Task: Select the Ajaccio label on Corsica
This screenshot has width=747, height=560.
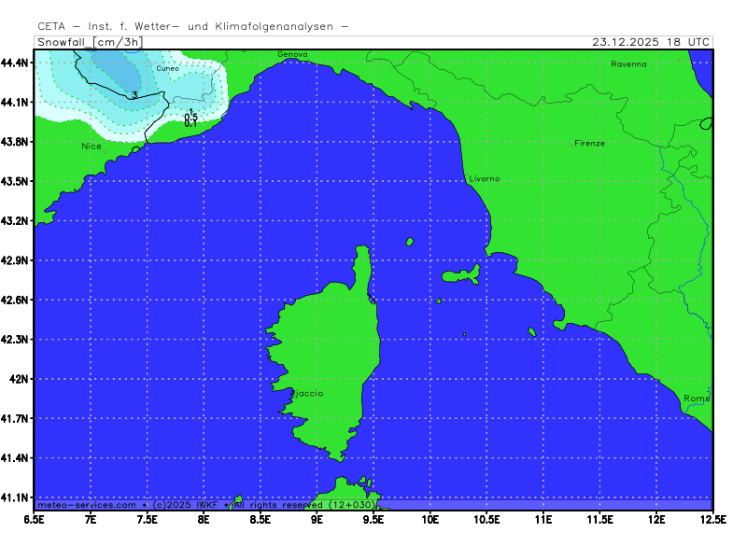Action: click(x=307, y=394)
